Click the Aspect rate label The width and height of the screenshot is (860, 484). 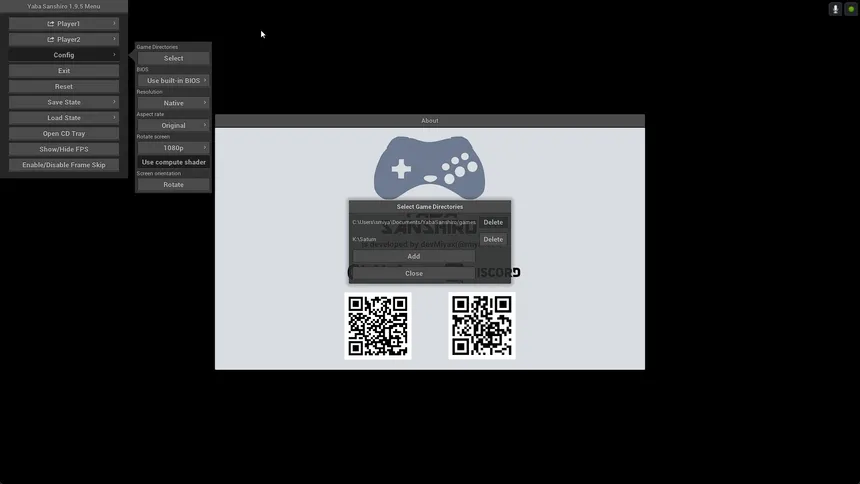tap(150, 114)
